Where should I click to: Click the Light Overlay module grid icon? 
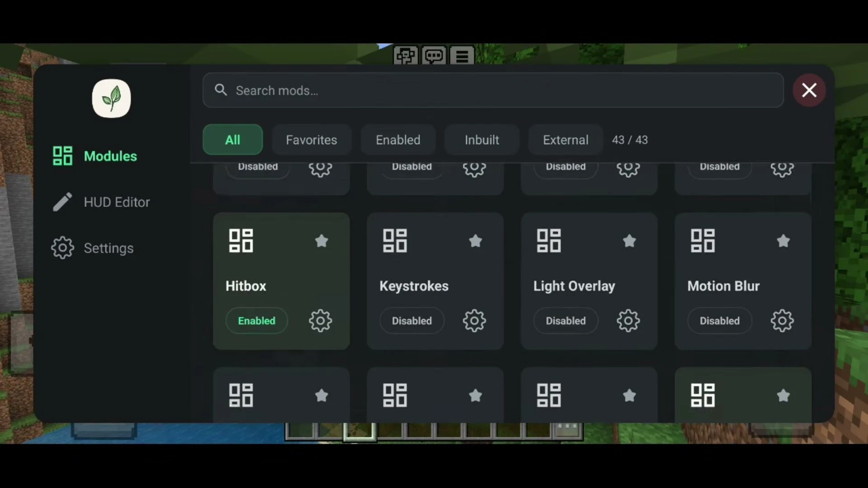[x=549, y=240]
